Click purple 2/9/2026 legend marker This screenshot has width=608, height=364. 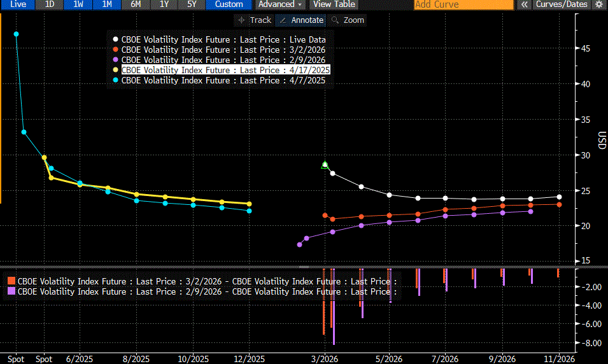click(x=115, y=60)
